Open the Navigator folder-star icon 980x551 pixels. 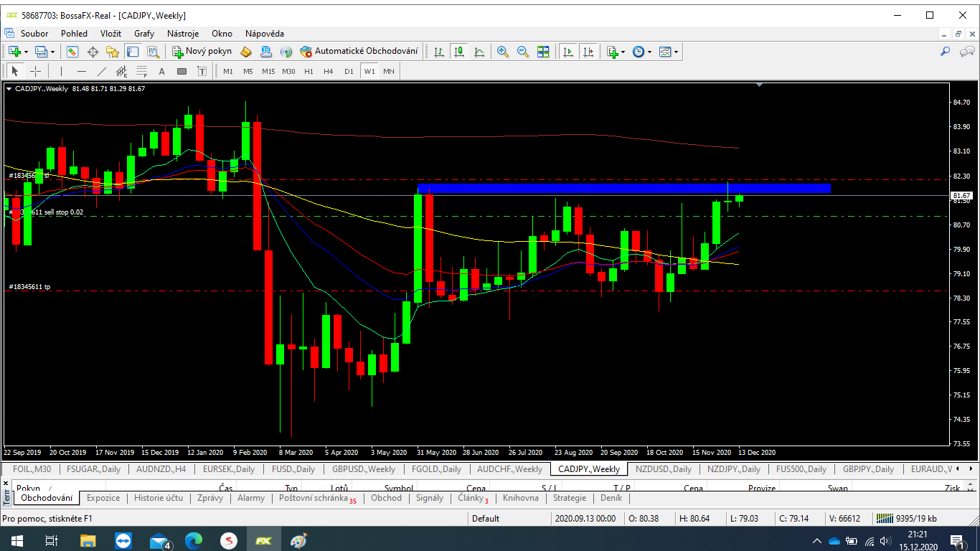click(x=113, y=52)
